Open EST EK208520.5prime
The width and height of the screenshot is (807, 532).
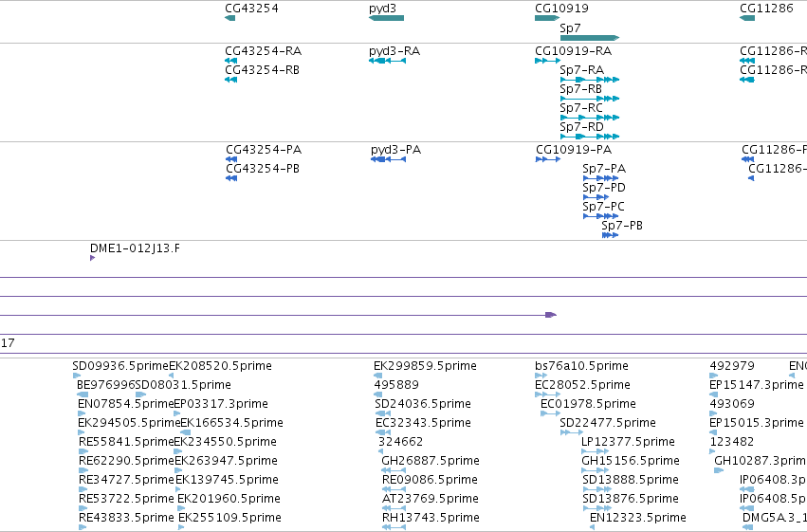(220, 366)
